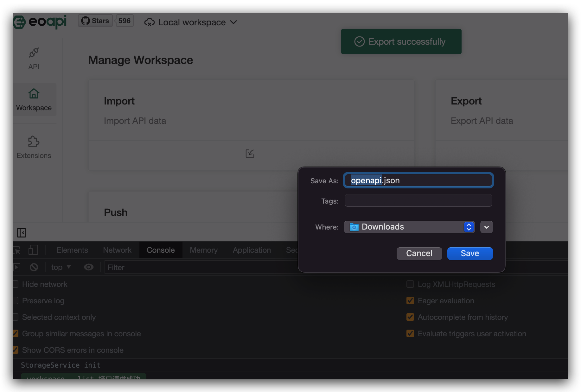
Task: Click the blue Save button
Action: point(470,253)
